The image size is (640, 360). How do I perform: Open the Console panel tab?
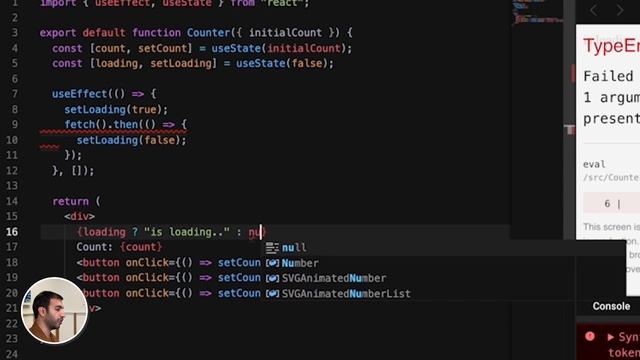[x=611, y=306]
